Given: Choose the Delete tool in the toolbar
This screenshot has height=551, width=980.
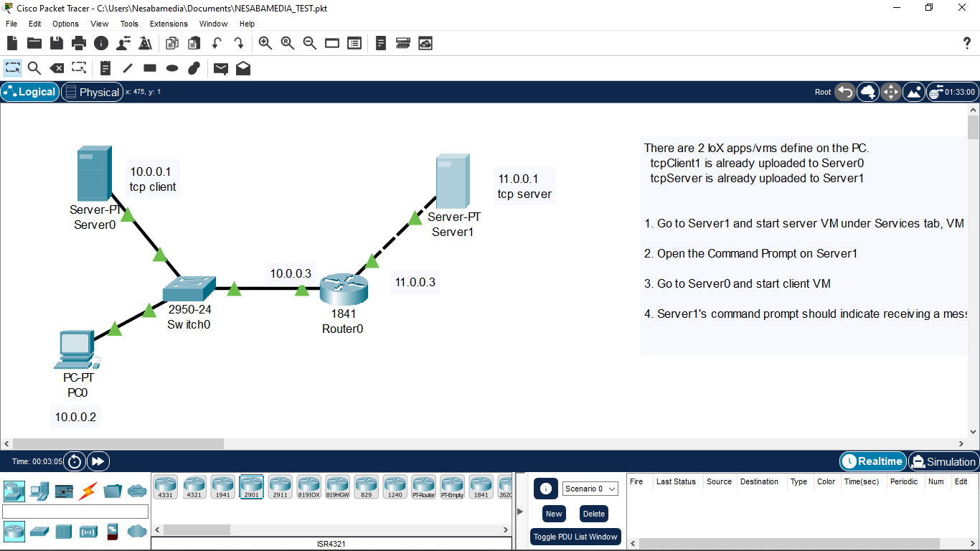Looking at the screenshot, I should pos(57,68).
